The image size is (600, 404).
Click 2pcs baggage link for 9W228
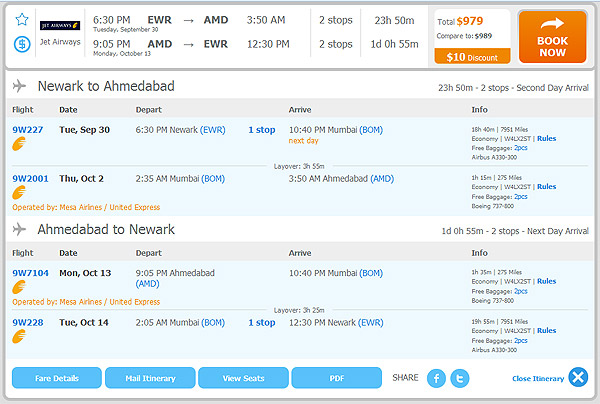pos(521,340)
